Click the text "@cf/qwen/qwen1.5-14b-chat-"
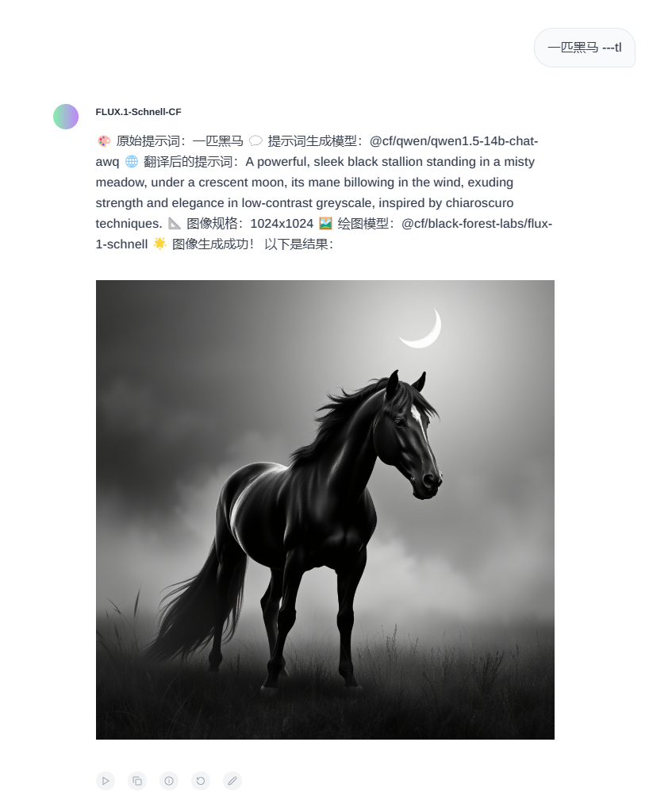 coord(454,141)
